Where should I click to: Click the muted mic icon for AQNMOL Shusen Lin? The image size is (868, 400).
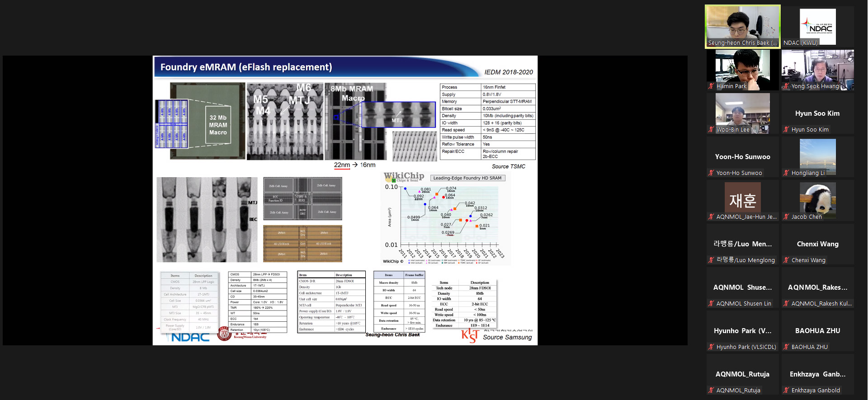tap(712, 303)
